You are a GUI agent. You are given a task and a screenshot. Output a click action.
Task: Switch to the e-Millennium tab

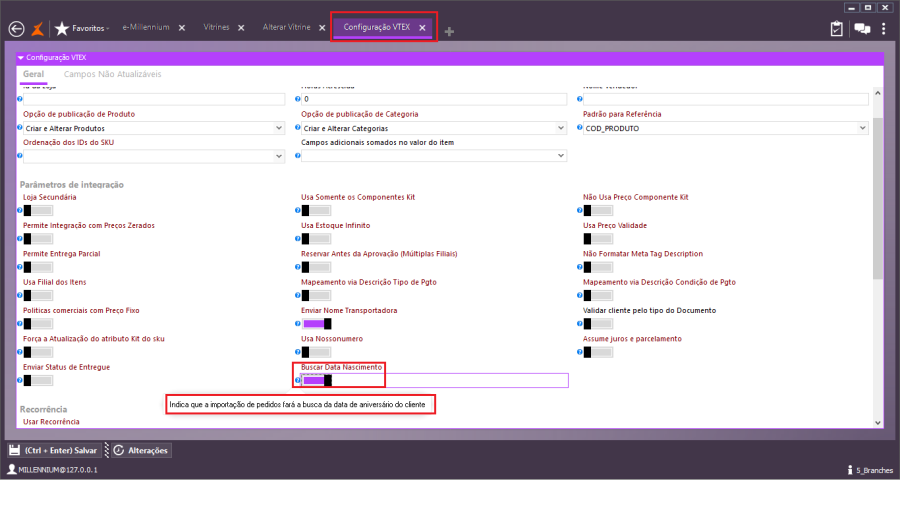146,27
